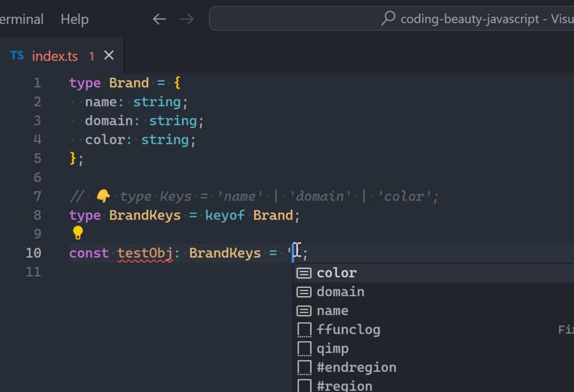Choose 'name' from the suggestion list
574x392 pixels.
433,311
